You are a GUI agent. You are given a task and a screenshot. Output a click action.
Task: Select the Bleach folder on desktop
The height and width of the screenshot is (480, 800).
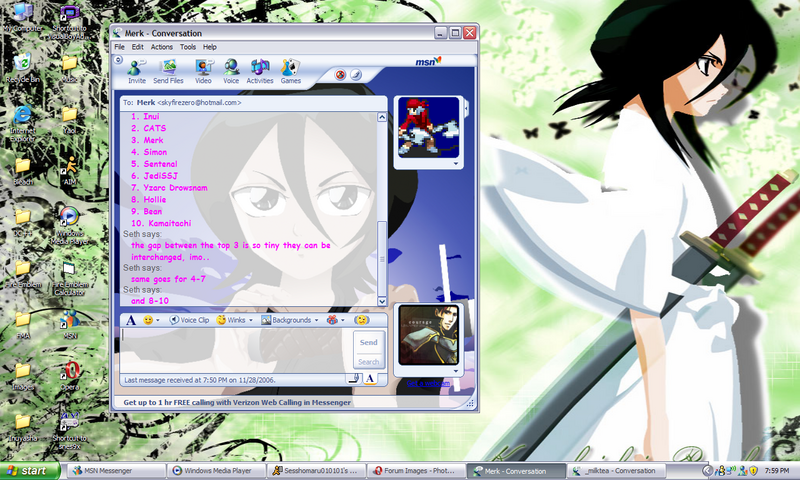[x=22, y=171]
